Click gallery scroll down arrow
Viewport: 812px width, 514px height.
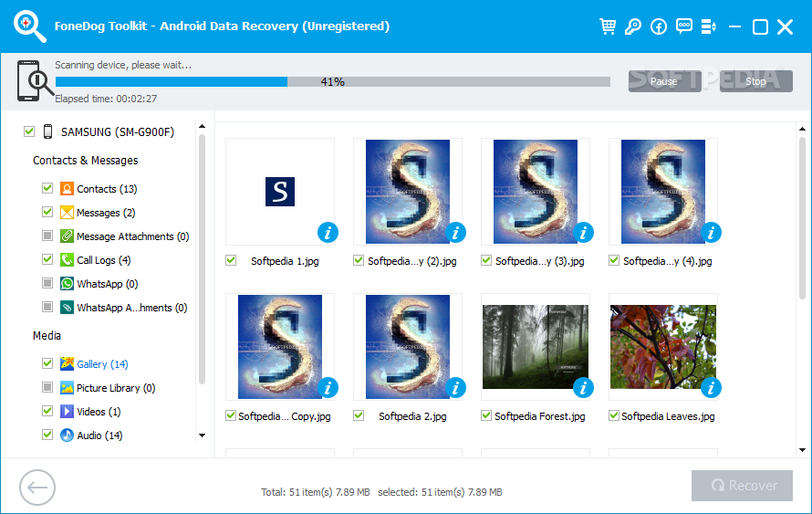[x=802, y=450]
